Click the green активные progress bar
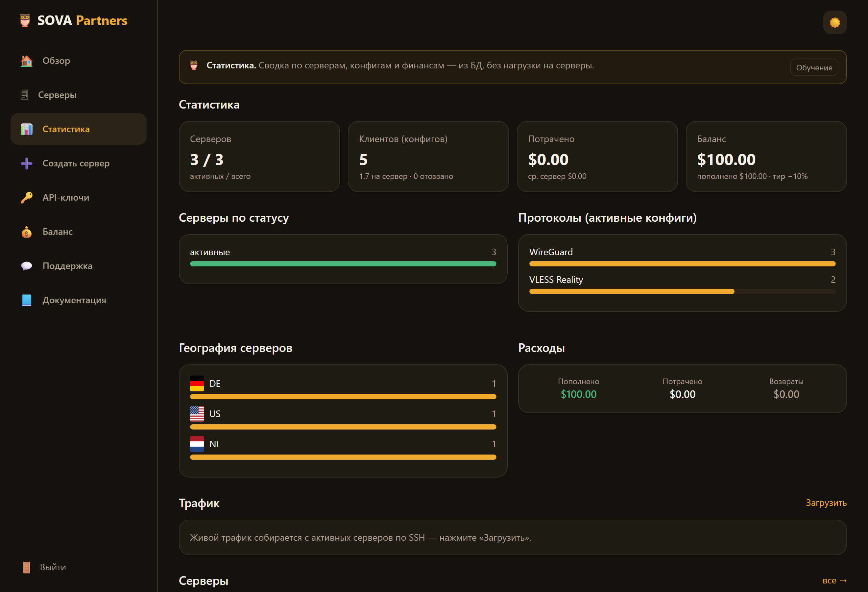This screenshot has width=868, height=592. pos(343,264)
